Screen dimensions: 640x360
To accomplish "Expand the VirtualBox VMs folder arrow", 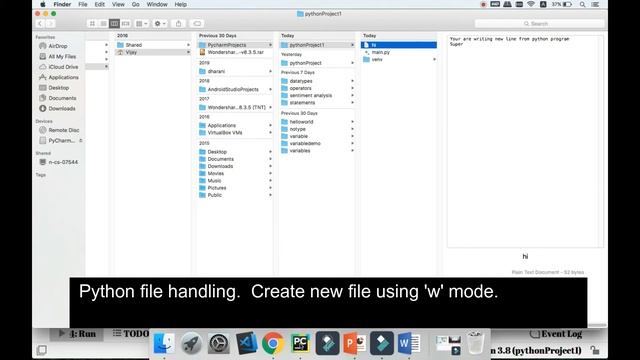I will [x=270, y=133].
